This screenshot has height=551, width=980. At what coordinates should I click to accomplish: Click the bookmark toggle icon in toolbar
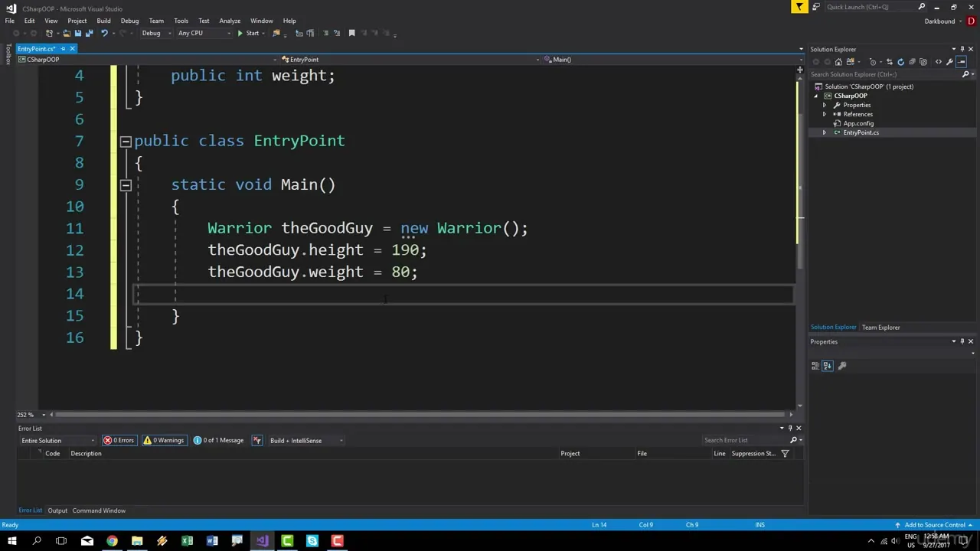[351, 33]
